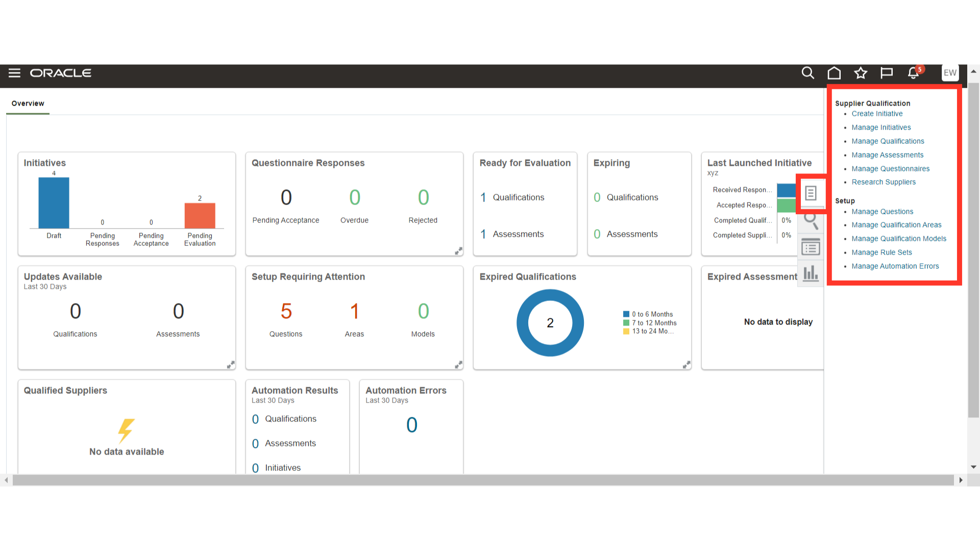
Task: Click the orange Pending Evaluation bar
Action: coord(200,216)
